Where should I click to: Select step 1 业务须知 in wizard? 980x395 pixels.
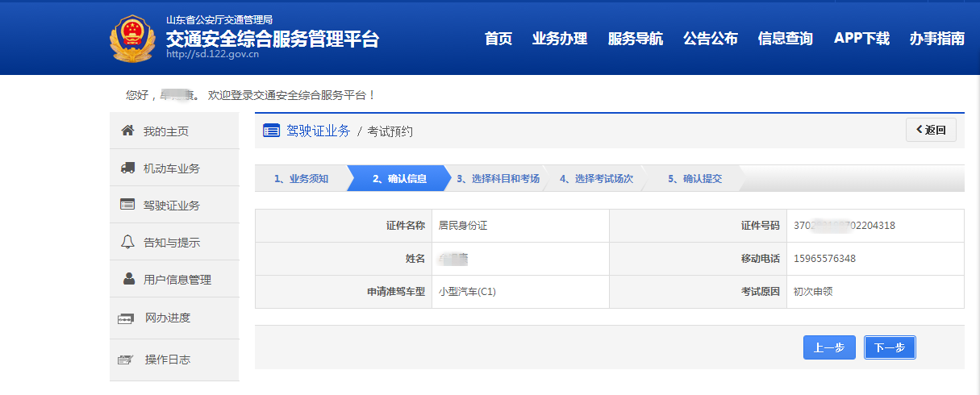tap(301, 179)
